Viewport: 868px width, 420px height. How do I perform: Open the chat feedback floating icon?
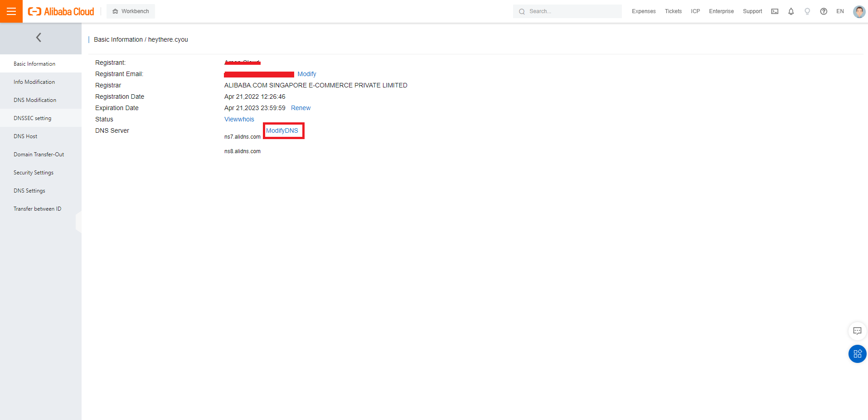[x=857, y=331]
